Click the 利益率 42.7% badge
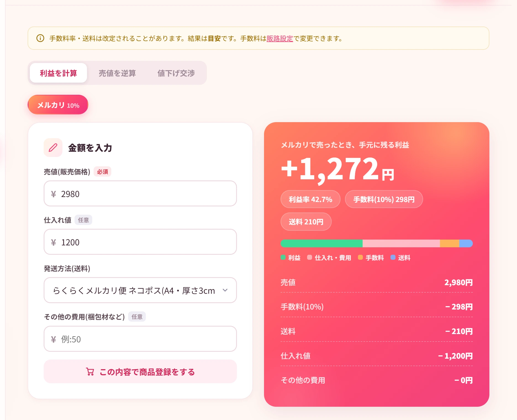The width and height of the screenshot is (517, 420). click(310, 199)
